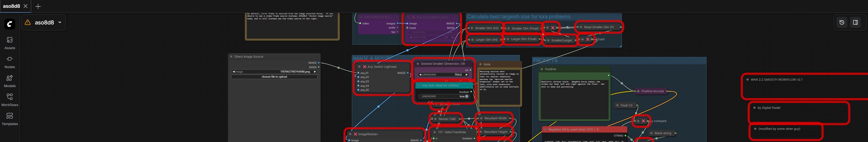This screenshot has height=142, width=868.
Task: Open the aso8d8 workflow dropdown chevron
Action: pos(60,22)
